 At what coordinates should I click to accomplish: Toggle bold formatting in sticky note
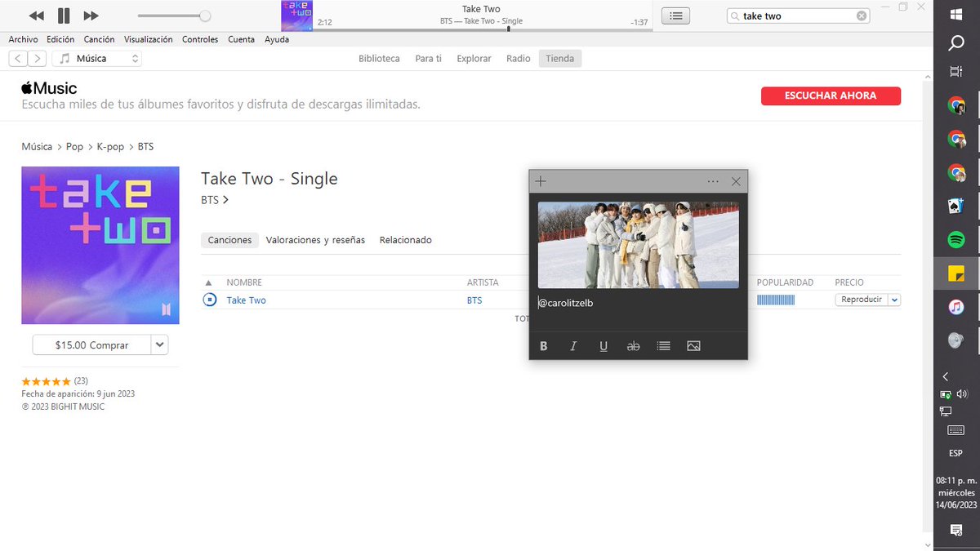544,346
